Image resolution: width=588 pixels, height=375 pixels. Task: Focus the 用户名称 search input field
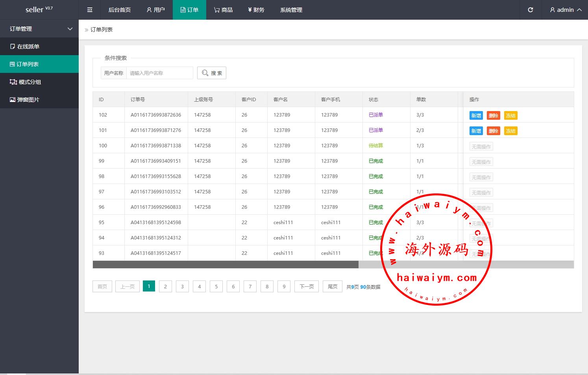(159, 73)
